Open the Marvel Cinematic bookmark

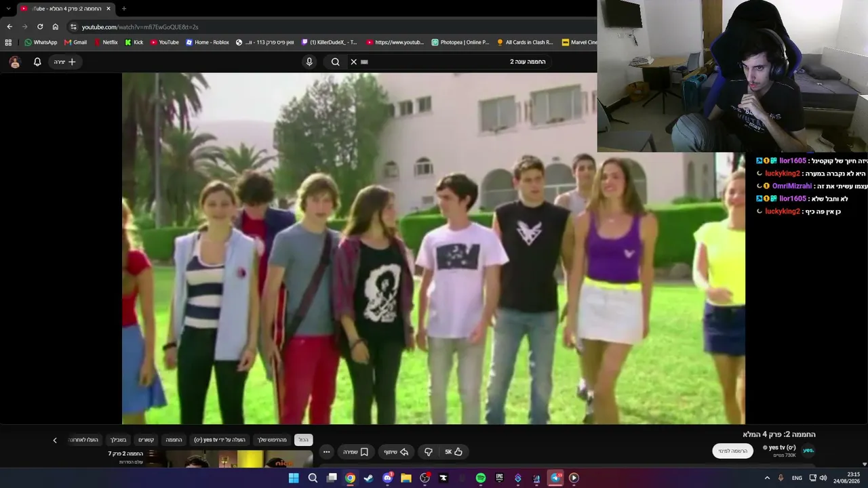point(580,42)
